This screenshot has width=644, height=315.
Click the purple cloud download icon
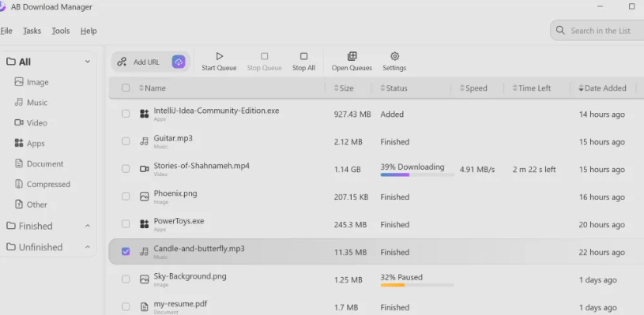[x=179, y=62]
